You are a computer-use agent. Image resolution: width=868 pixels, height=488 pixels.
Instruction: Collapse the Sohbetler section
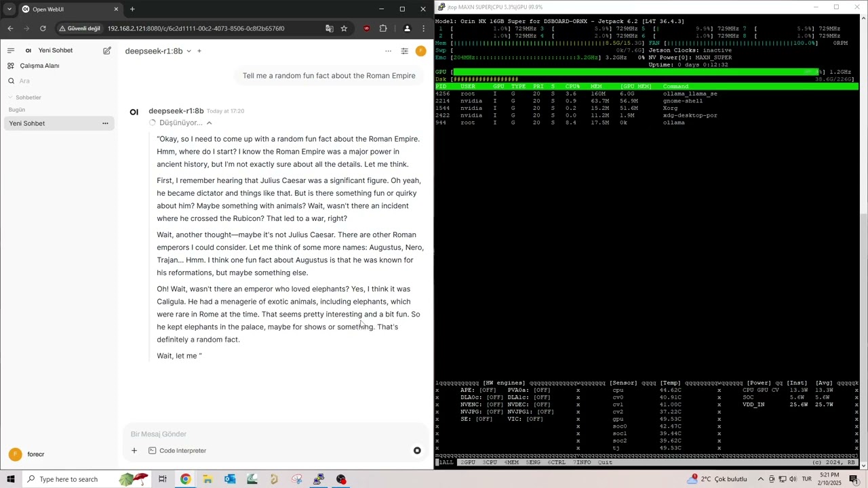(x=25, y=98)
